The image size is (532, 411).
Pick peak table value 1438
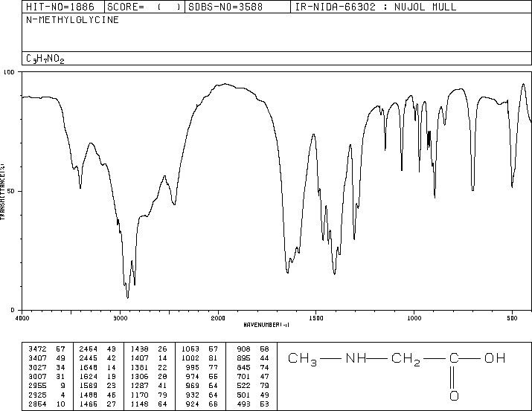pyautogui.click(x=139, y=349)
